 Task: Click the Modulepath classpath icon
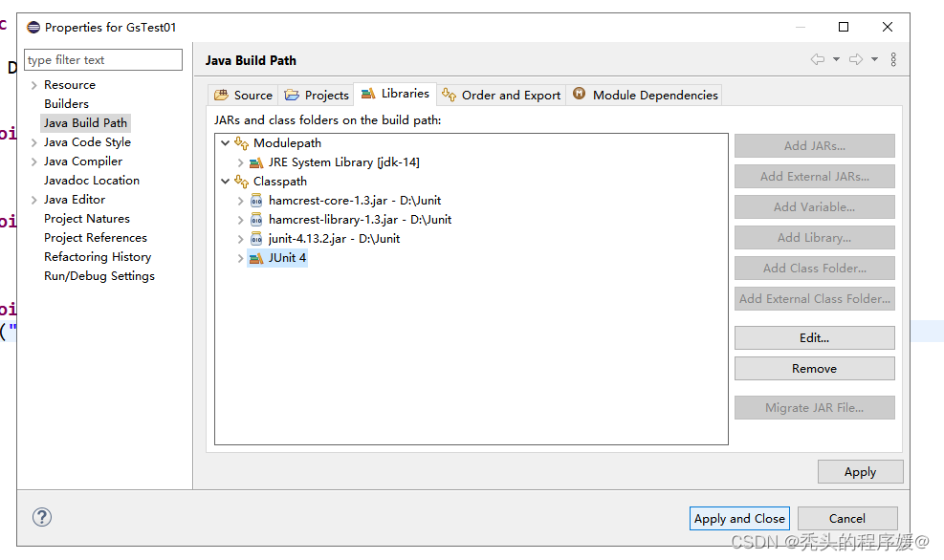click(x=241, y=142)
